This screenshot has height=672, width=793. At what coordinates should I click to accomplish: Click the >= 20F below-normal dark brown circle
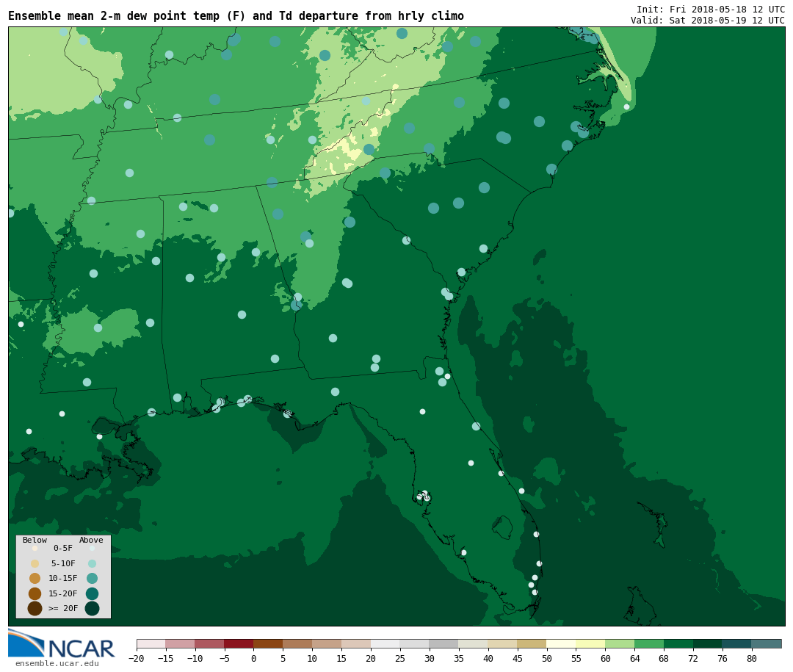(x=35, y=608)
